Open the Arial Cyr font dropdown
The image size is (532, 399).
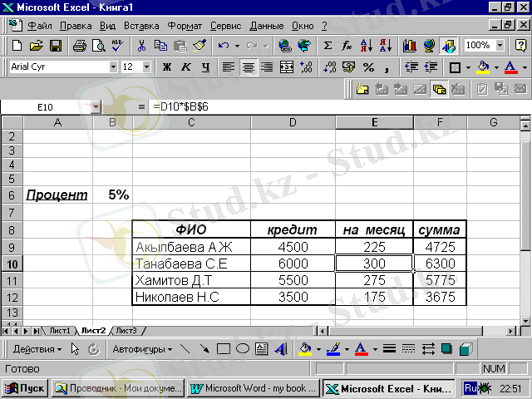(x=113, y=66)
